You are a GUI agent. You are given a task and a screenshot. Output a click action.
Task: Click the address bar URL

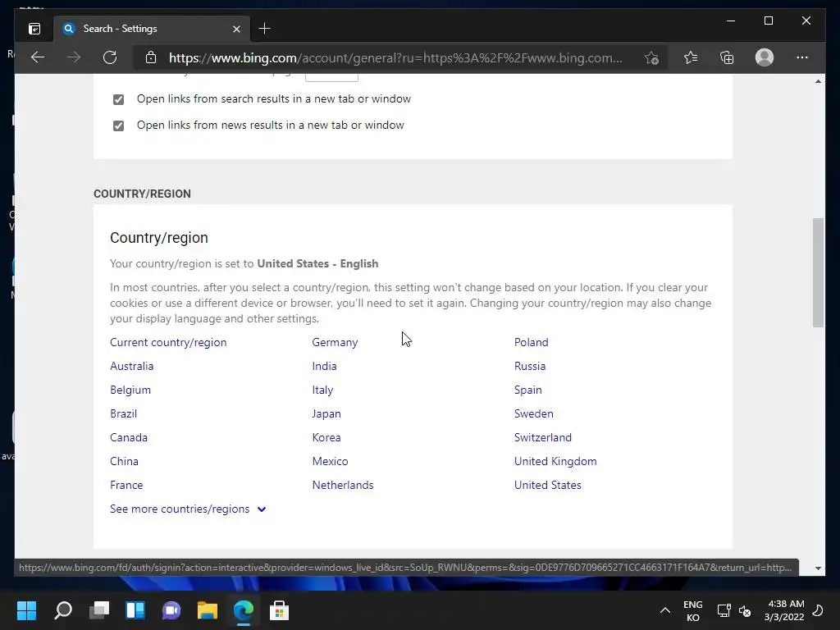click(395, 57)
